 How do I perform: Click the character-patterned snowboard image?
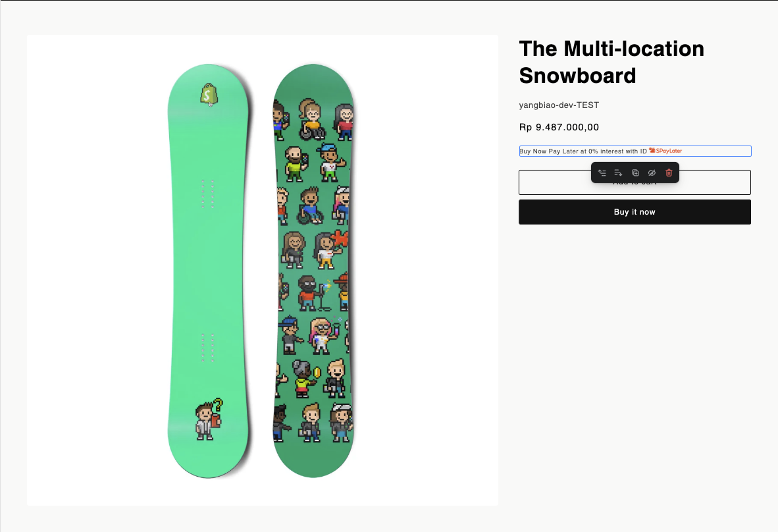coord(313,271)
